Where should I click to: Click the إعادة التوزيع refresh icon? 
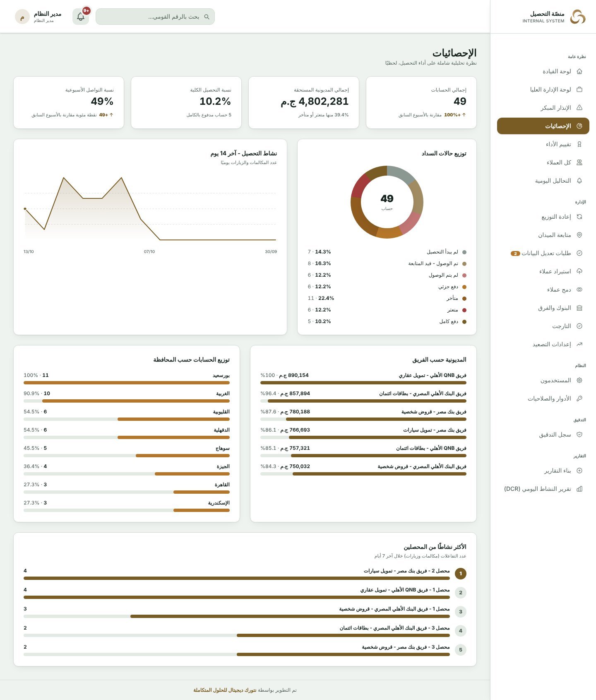pos(579,217)
